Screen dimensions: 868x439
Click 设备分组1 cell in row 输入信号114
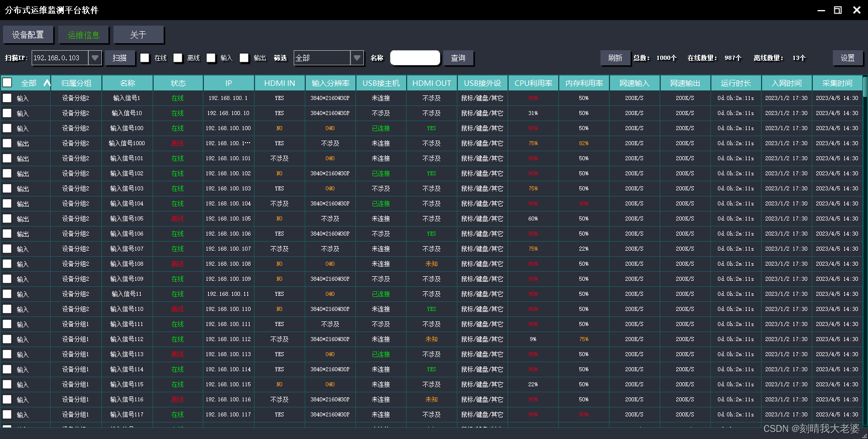76,369
